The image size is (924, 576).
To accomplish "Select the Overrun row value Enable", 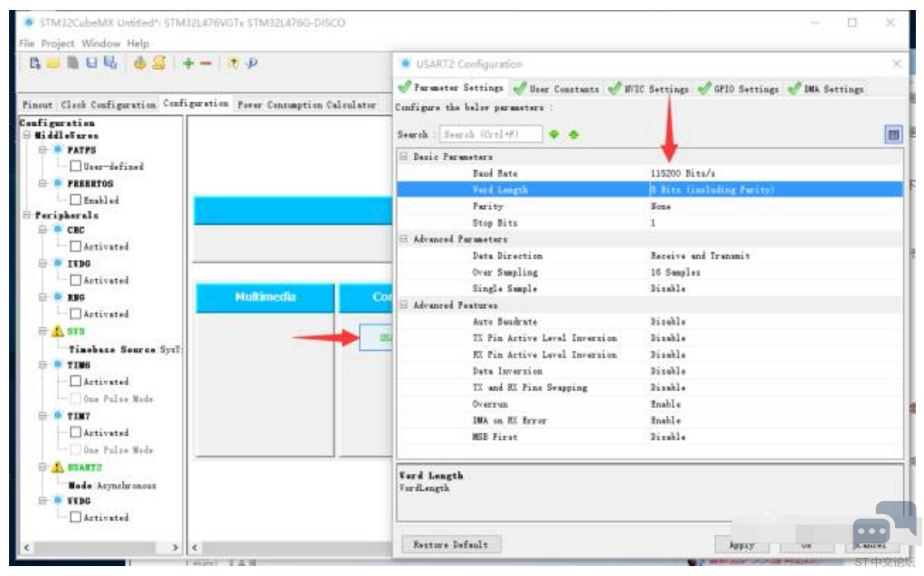I will click(666, 404).
